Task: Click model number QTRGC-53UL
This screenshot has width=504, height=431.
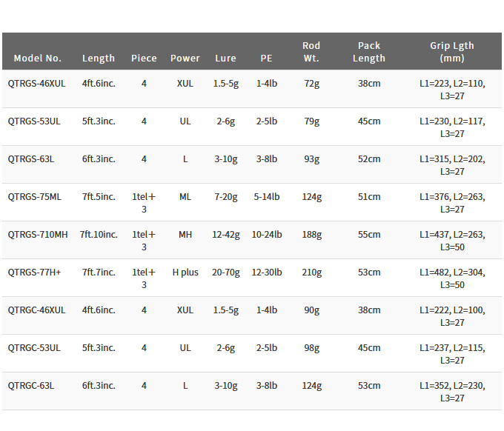Action: 34,348
